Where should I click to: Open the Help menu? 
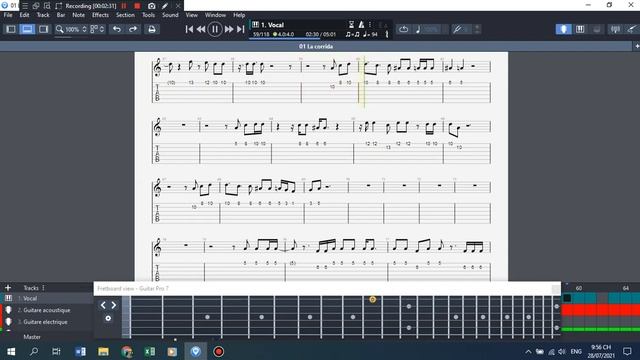pos(239,15)
